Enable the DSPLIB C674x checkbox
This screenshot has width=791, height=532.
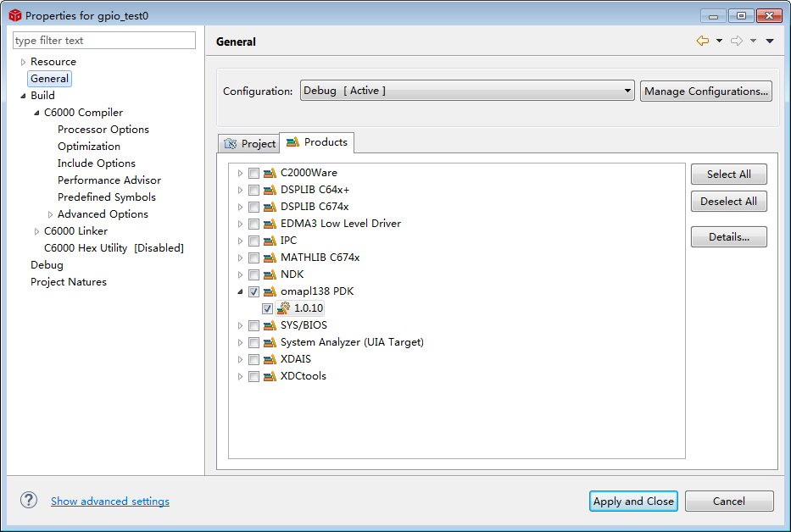(x=253, y=208)
